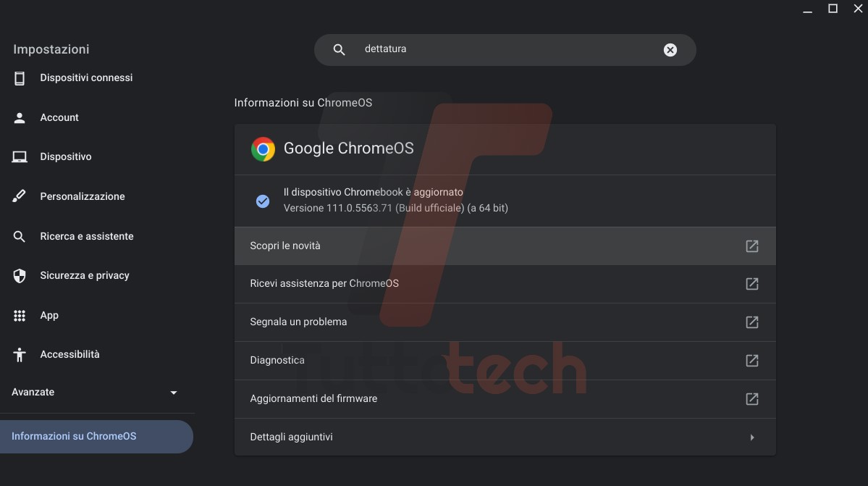Viewport: 868px width, 486px height.
Task: Click the Accessibilità person icon
Action: [x=20, y=355]
